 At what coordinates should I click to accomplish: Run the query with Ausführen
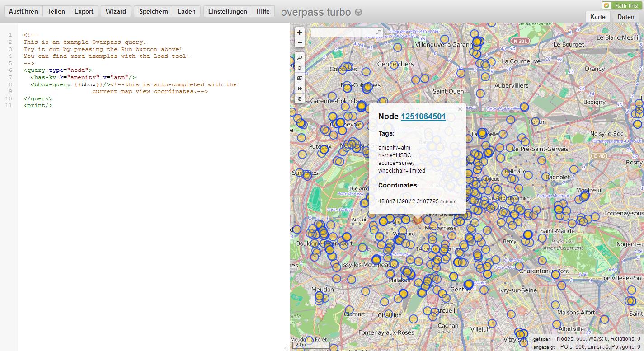[x=24, y=11]
